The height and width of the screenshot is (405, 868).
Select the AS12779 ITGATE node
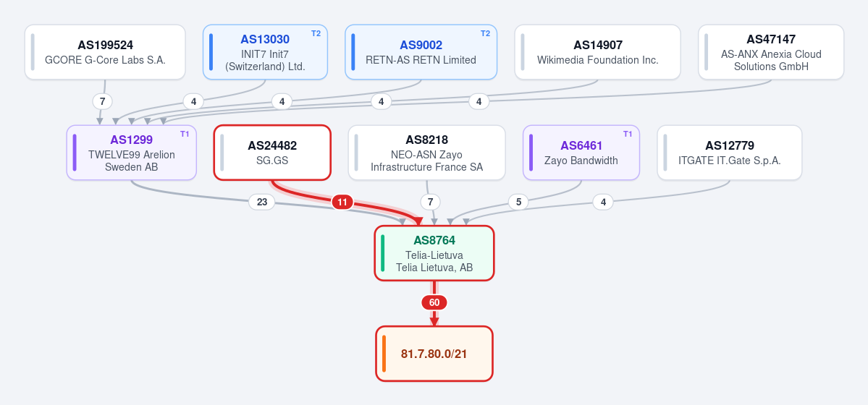pyautogui.click(x=730, y=153)
